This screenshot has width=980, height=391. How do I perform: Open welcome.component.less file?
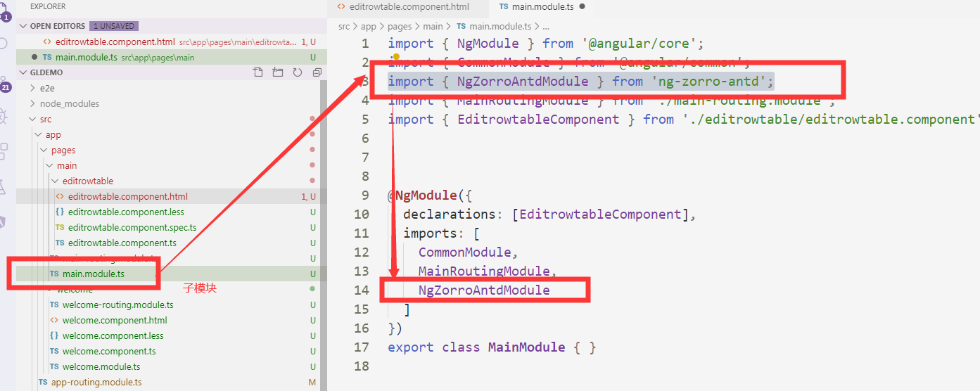click(169, 335)
